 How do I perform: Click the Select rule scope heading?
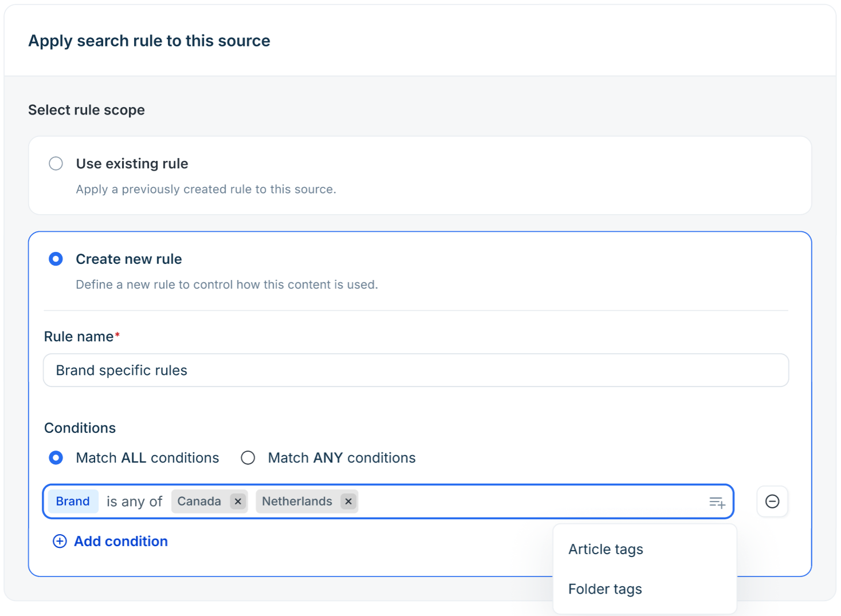tap(87, 110)
